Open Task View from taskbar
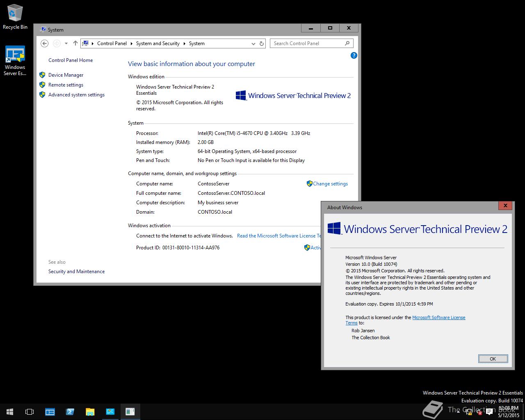Screen dimensions: 525x420 (x=30, y=412)
